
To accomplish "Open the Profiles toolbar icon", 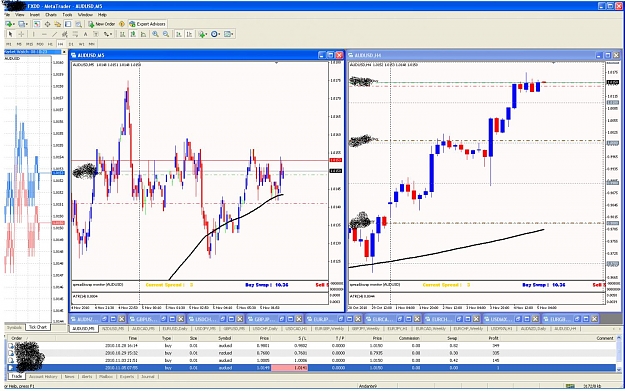I will point(22,24).
